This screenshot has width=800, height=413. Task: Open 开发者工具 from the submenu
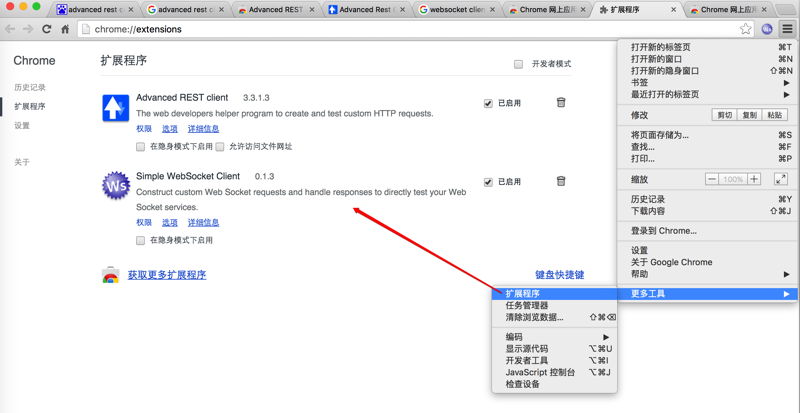click(555, 360)
